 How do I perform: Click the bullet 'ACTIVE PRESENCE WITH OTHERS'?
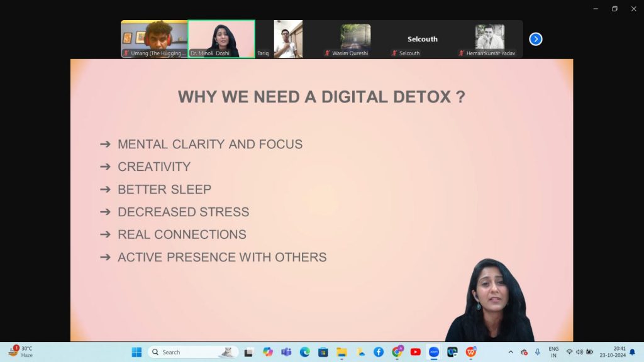pyautogui.click(x=222, y=257)
